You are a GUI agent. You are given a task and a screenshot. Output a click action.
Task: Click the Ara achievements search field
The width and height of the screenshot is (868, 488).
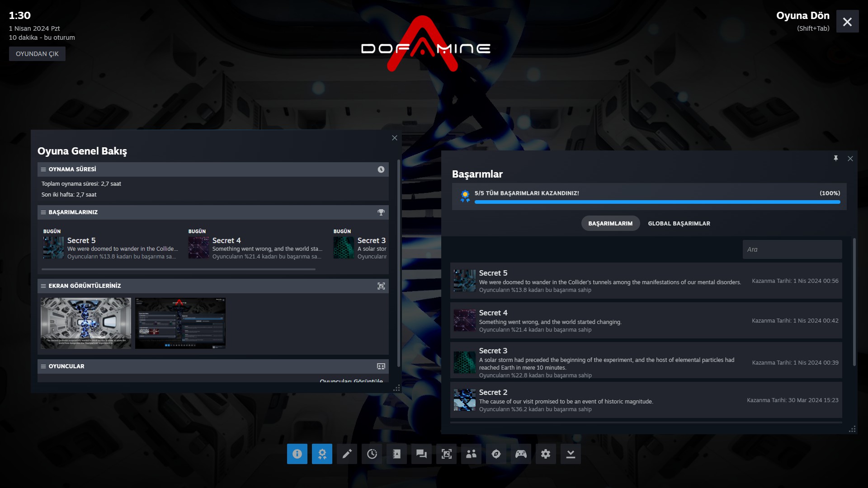(792, 249)
